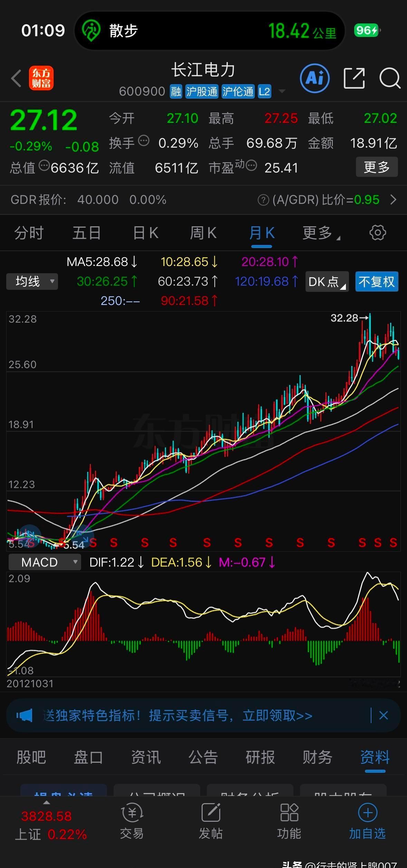Viewport: 407px width, 868px height.
Task: Open MACD indicator dropdown
Action: click(x=45, y=562)
